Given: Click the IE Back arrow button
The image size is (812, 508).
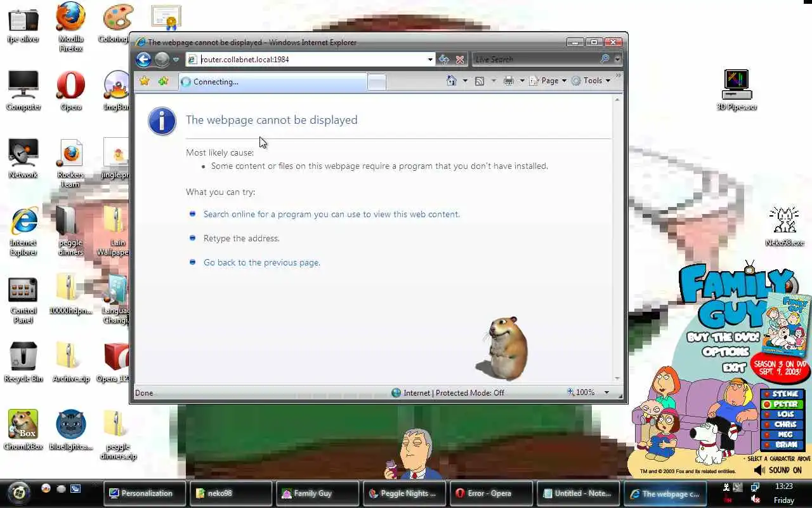Looking at the screenshot, I should tap(143, 59).
